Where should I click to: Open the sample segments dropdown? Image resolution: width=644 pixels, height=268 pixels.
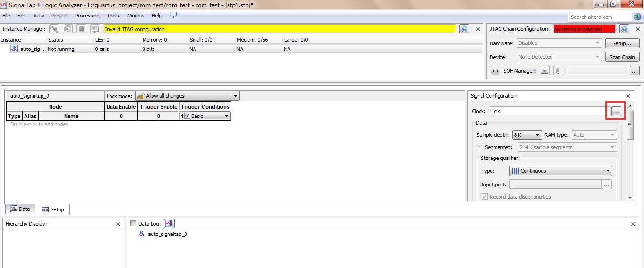click(567, 147)
